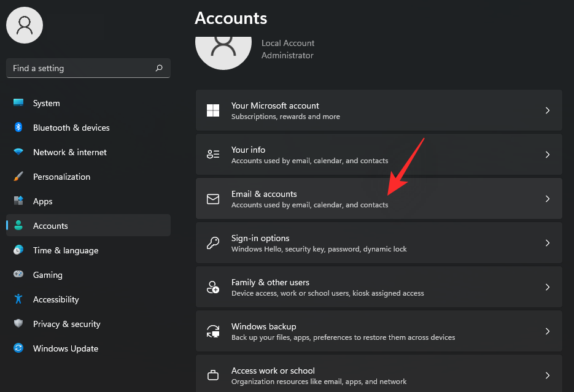Expand the Your Microsoft account chevron
The width and height of the screenshot is (574, 392).
coord(548,110)
